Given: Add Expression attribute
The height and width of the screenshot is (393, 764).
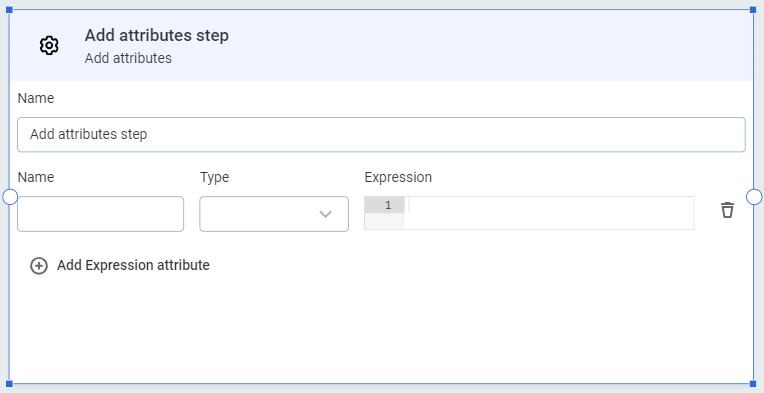Looking at the screenshot, I should pos(120,265).
